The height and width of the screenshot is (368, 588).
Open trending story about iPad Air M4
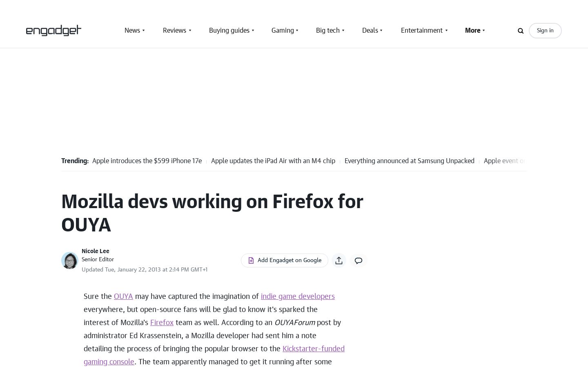point(273,161)
